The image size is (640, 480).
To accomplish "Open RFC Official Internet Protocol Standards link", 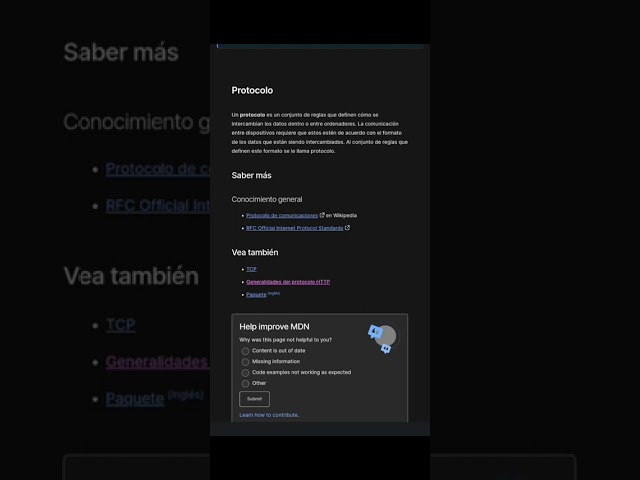I will pos(295,228).
